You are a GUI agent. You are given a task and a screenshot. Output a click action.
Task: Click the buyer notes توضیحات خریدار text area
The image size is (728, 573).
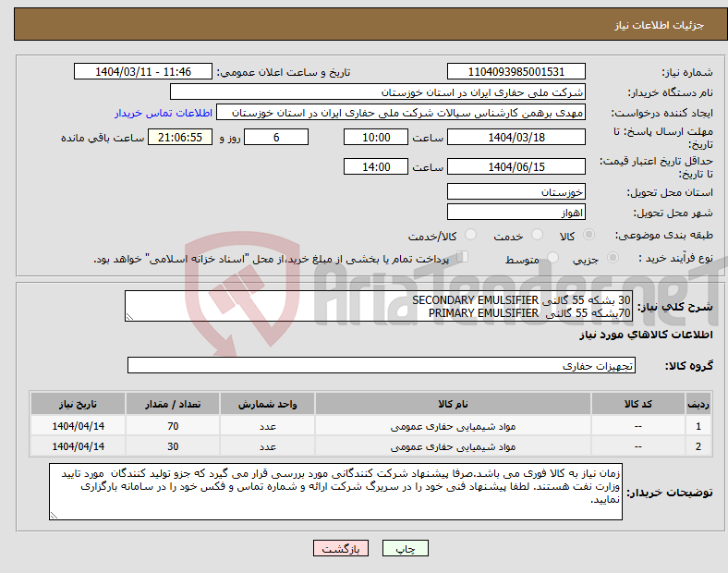336,492
